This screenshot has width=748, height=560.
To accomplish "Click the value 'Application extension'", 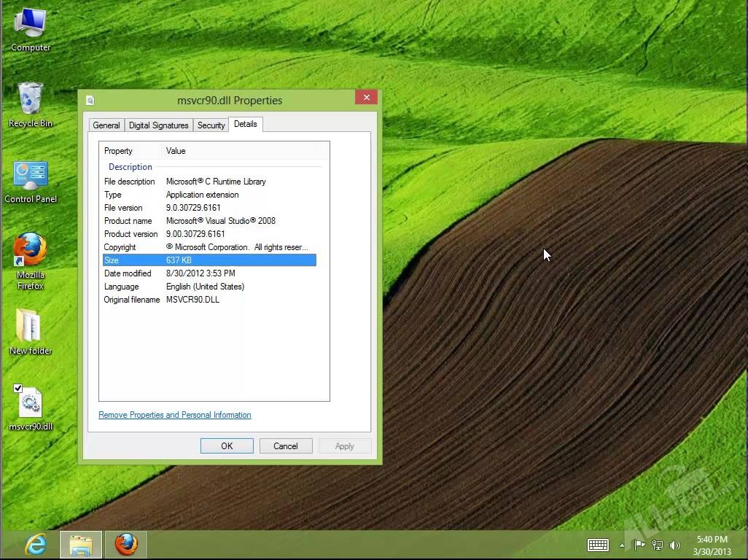I will pos(202,195).
